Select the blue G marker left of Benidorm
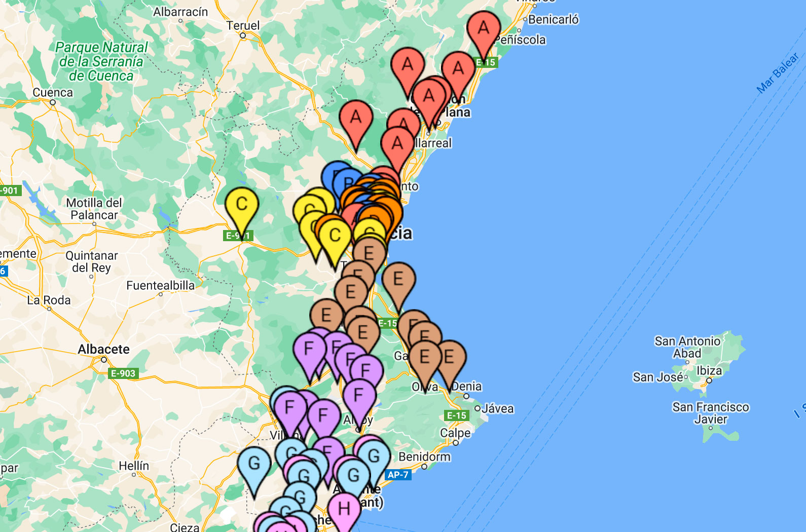Screen dimensions: 806x532 374,456
